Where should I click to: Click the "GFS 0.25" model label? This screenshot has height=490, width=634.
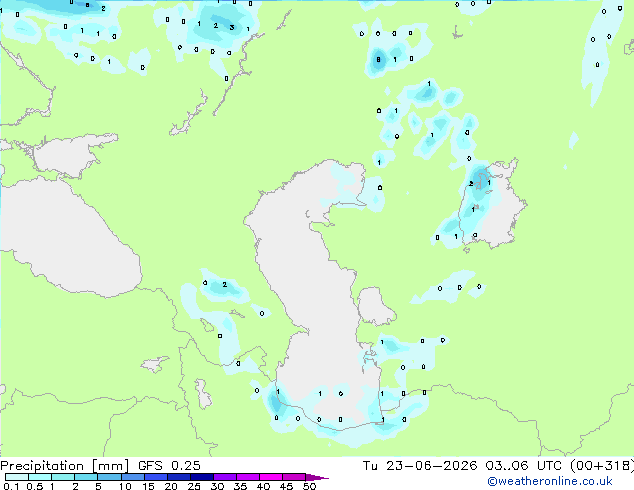click(169, 466)
